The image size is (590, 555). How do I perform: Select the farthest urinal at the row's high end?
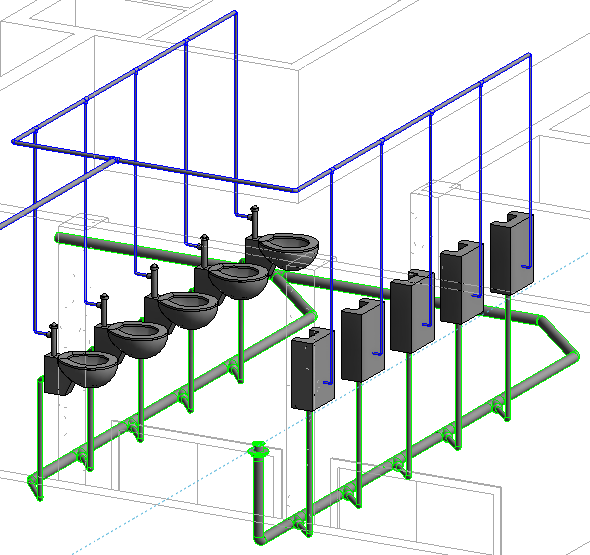click(x=512, y=253)
